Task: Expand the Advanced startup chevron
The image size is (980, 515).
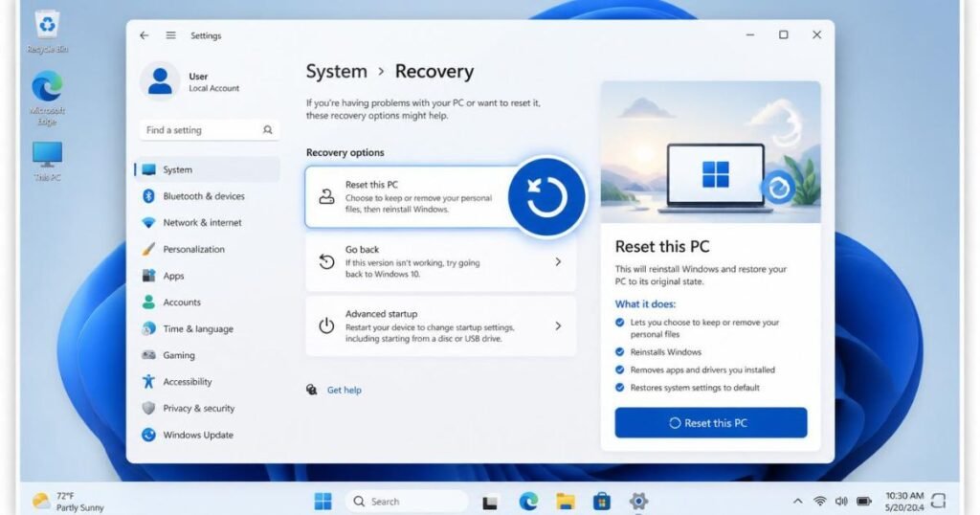Action: 558,326
